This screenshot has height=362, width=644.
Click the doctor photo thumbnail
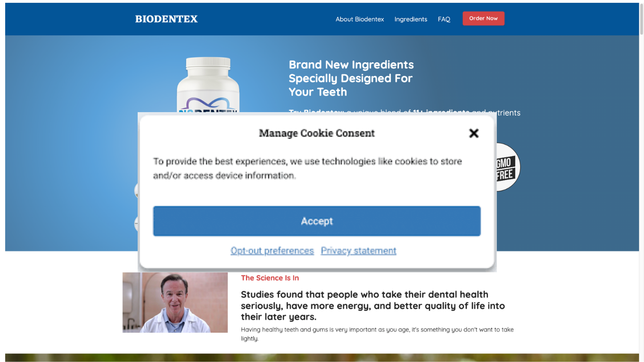click(175, 303)
